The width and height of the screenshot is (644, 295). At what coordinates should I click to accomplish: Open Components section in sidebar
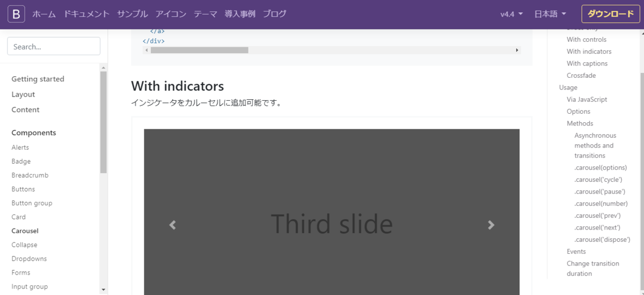34,133
